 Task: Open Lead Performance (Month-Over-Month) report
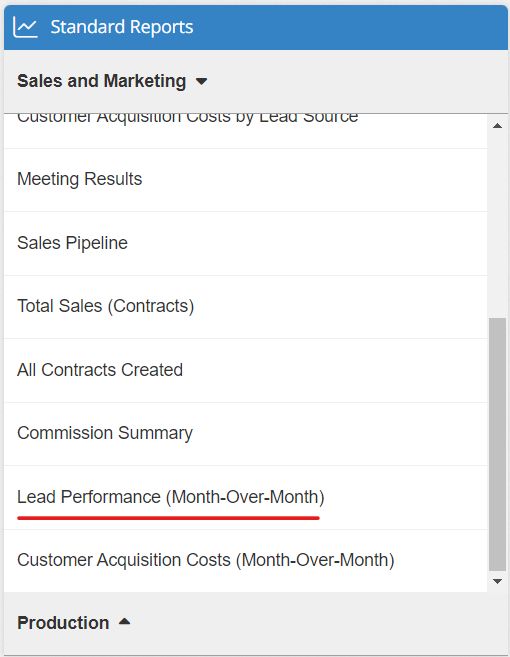[x=246, y=497]
